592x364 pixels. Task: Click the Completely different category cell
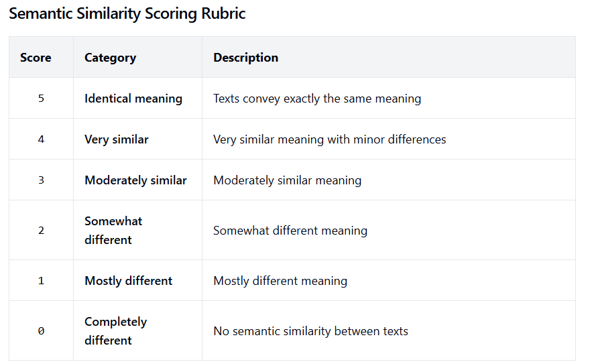[115, 331]
